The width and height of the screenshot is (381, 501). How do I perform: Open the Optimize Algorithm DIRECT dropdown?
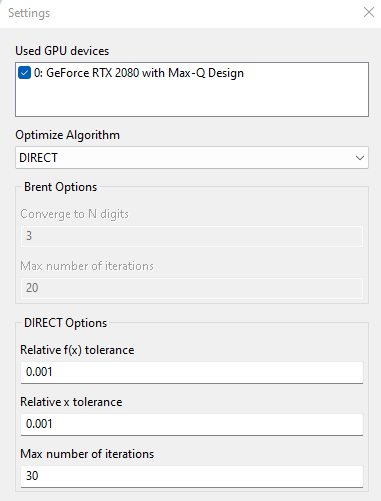(x=192, y=157)
